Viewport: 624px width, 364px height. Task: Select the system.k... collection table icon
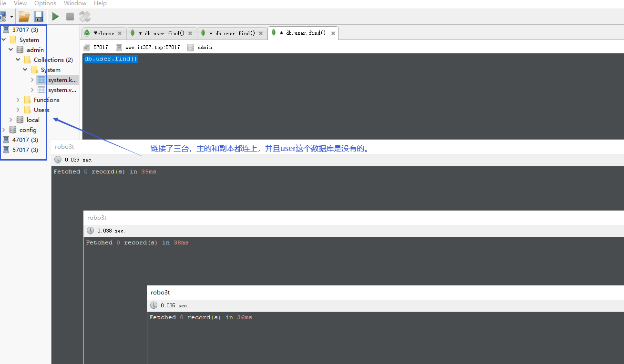point(41,80)
